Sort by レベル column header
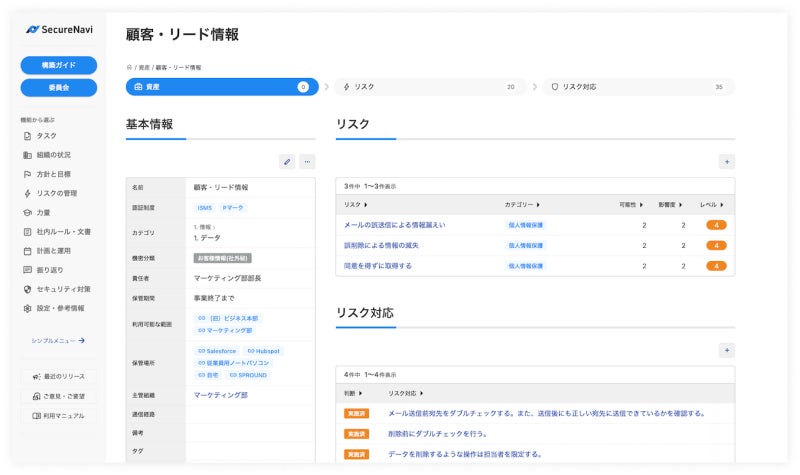This screenshot has height=475, width=800. coord(712,205)
